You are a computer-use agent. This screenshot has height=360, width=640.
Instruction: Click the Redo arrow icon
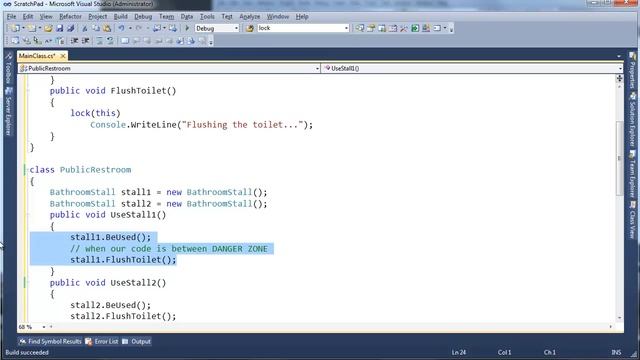tap(139, 28)
